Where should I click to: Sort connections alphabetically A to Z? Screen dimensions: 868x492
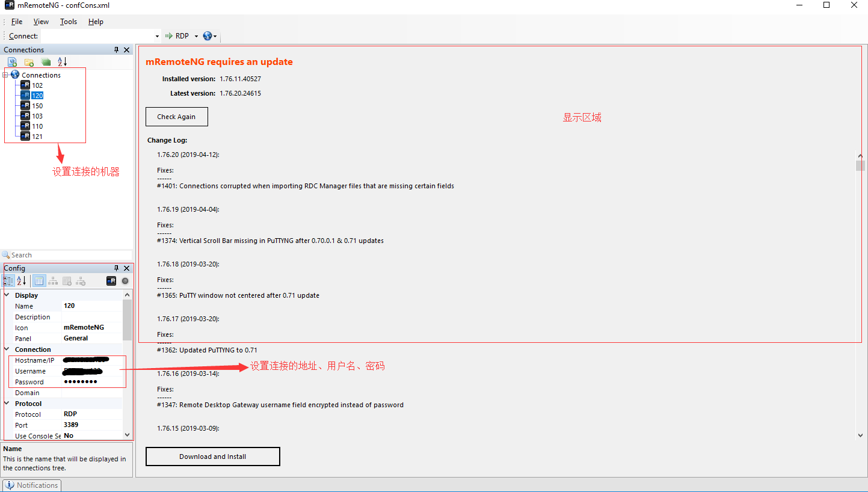pyautogui.click(x=63, y=61)
